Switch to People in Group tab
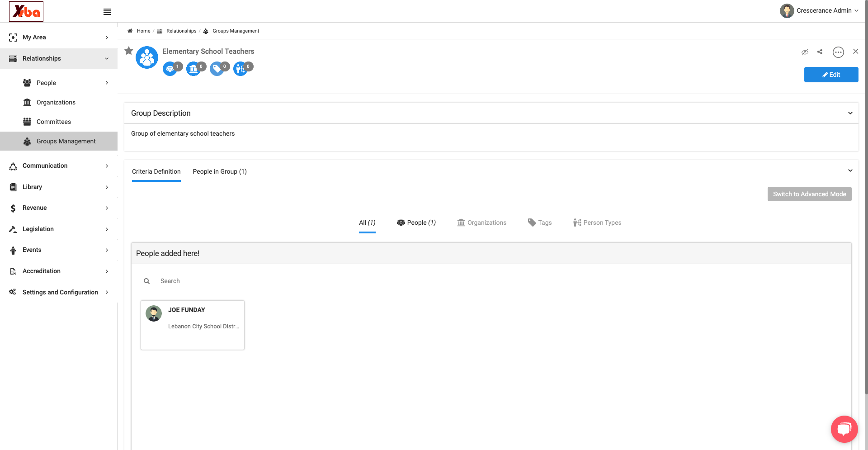Viewport: 868px width, 450px height. click(220, 171)
